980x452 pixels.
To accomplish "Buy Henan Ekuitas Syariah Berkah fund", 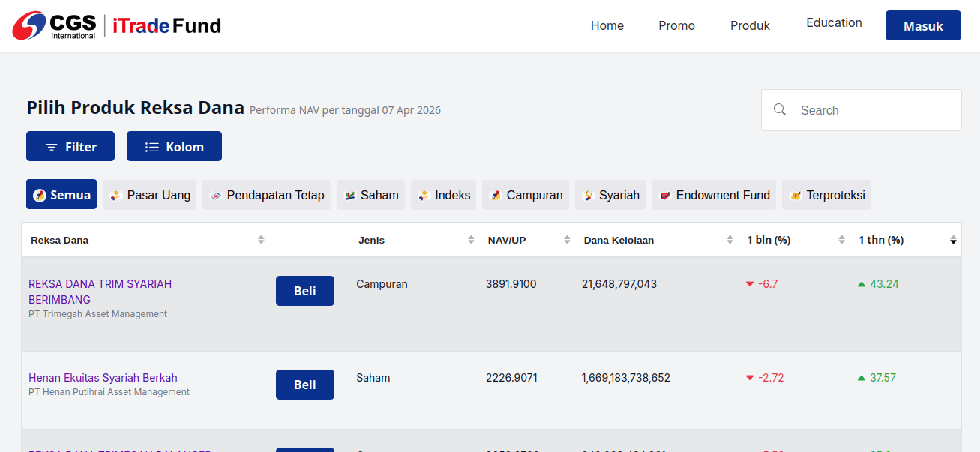I will pyautogui.click(x=305, y=385).
